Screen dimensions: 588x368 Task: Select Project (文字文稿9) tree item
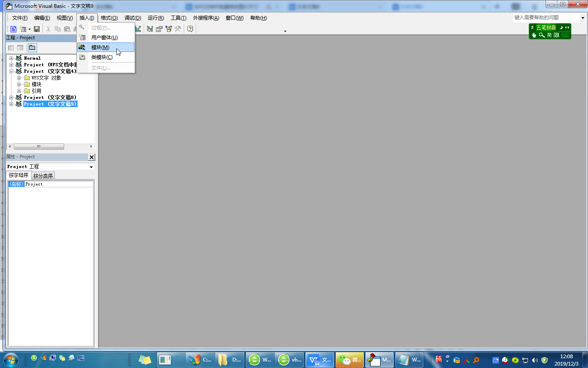[x=50, y=104]
